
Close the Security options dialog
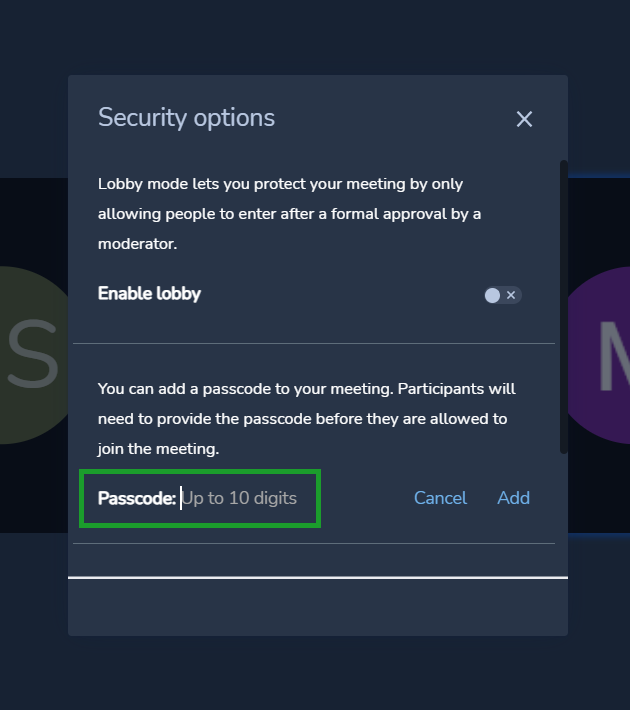(x=524, y=120)
